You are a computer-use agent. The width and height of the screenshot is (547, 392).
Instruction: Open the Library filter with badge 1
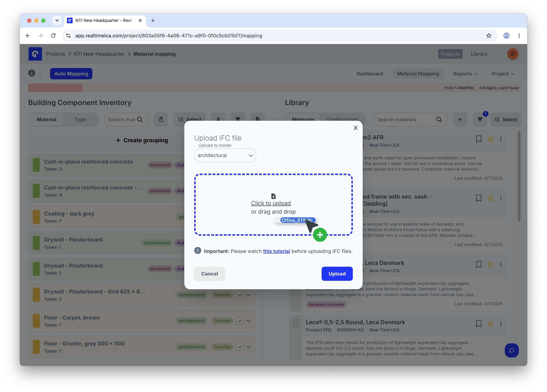point(480,119)
